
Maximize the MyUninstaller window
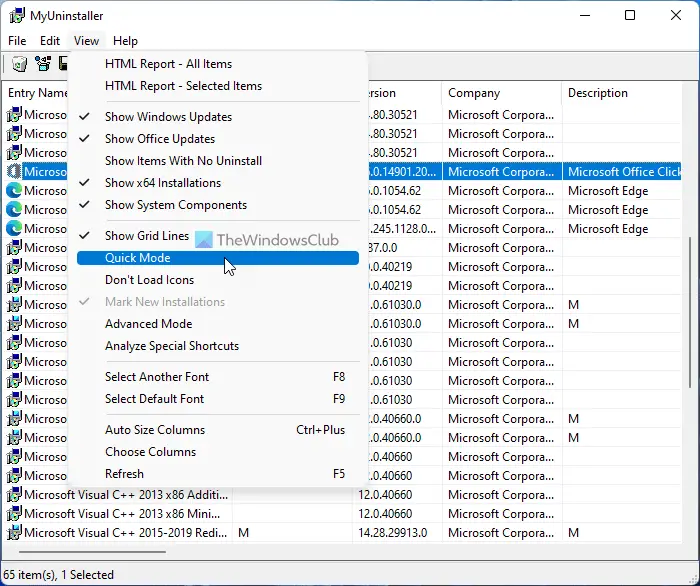[x=629, y=16]
